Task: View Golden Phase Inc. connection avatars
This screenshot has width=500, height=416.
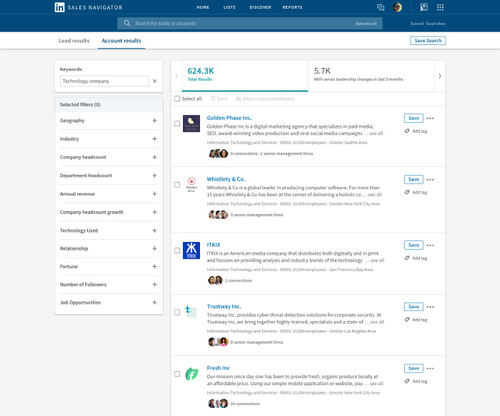Action: 218,154
